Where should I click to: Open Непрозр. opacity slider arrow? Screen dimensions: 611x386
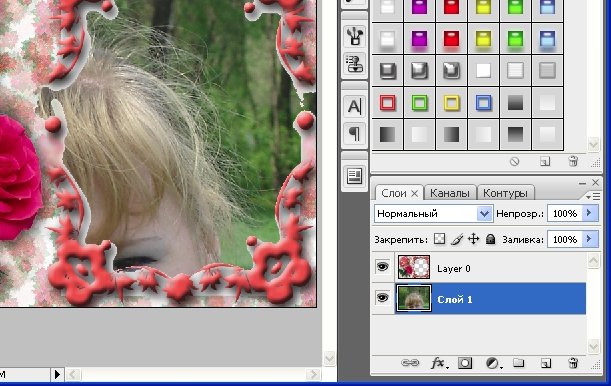tap(590, 213)
